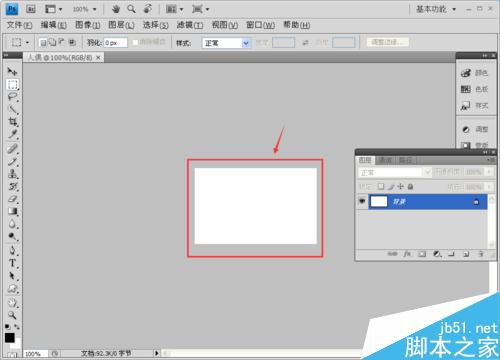Select the Eyedropper tool
The width and height of the screenshot is (500, 360).
pos(12,134)
